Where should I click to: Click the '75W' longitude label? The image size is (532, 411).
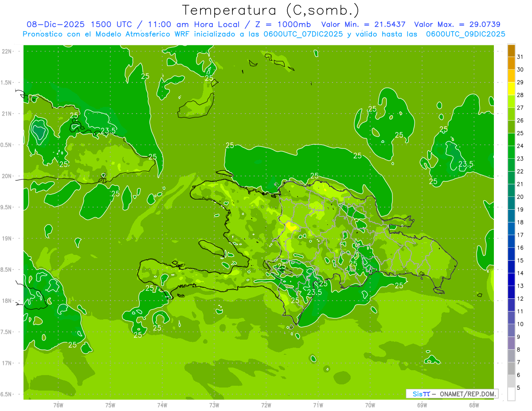pos(110,405)
